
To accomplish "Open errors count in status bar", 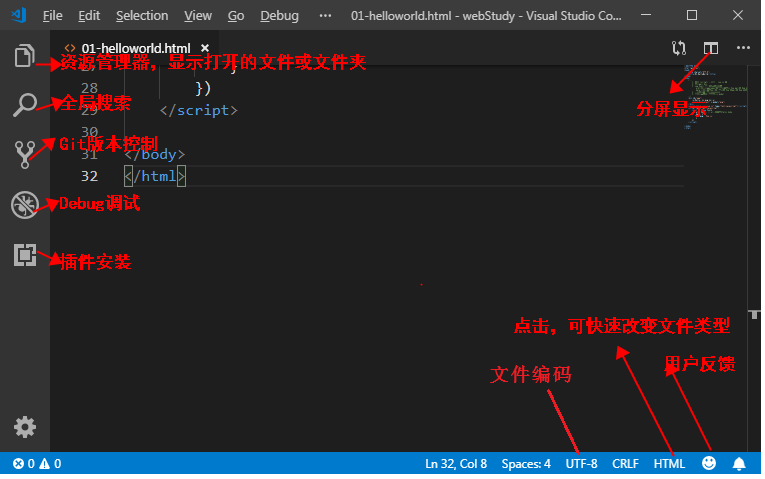I will click(23, 463).
